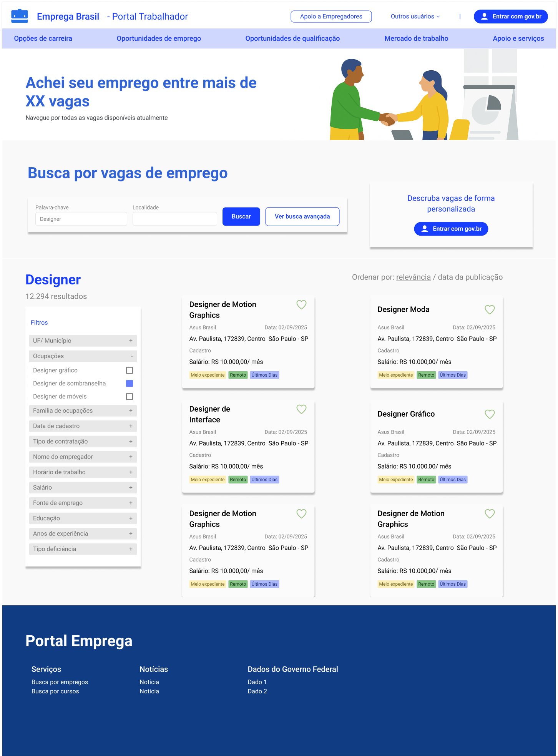Screen dimensions: 558x756
Task: Expand the Tipo de contratação filter
Action: pos(83,441)
